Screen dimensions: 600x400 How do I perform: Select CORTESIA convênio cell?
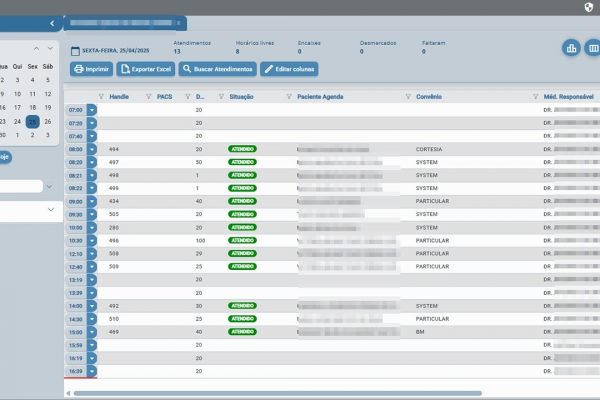429,149
